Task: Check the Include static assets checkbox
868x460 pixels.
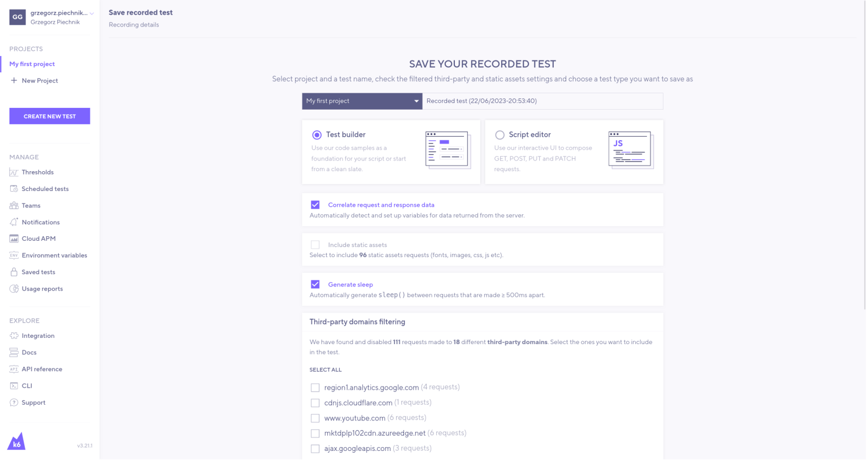Action: 315,245
